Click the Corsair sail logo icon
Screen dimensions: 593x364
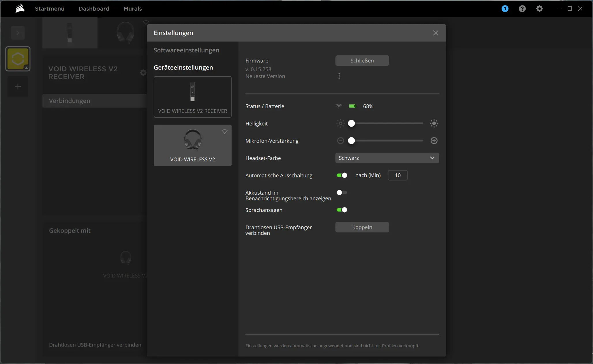(20, 9)
